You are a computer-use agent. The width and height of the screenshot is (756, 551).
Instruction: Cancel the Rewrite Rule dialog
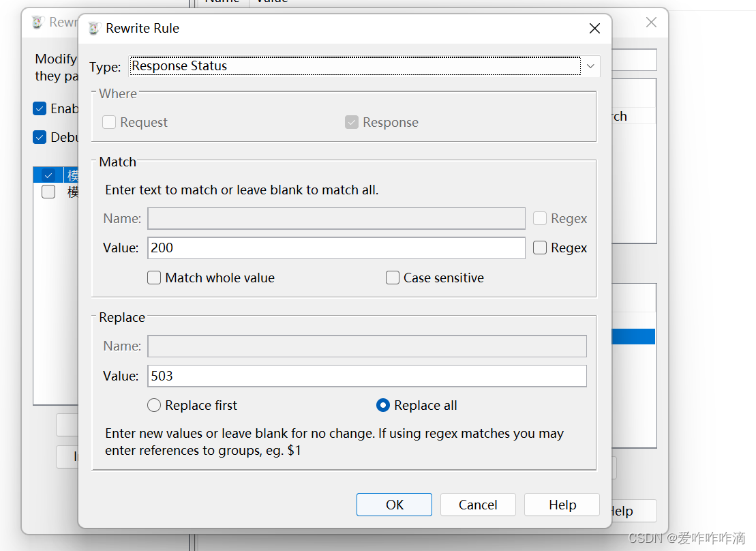pyautogui.click(x=478, y=505)
